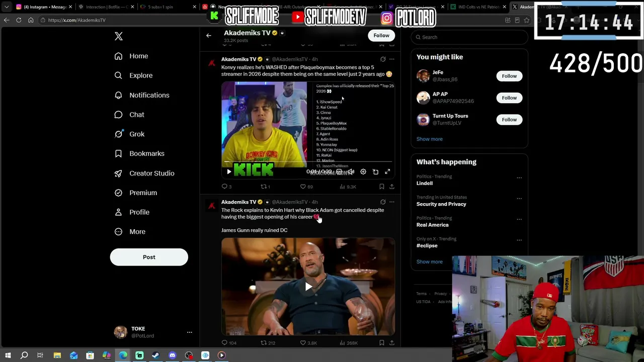Viewport: 644px width, 362px height.
Task: Ask Grok about the Konvy post
Action: click(x=383, y=59)
